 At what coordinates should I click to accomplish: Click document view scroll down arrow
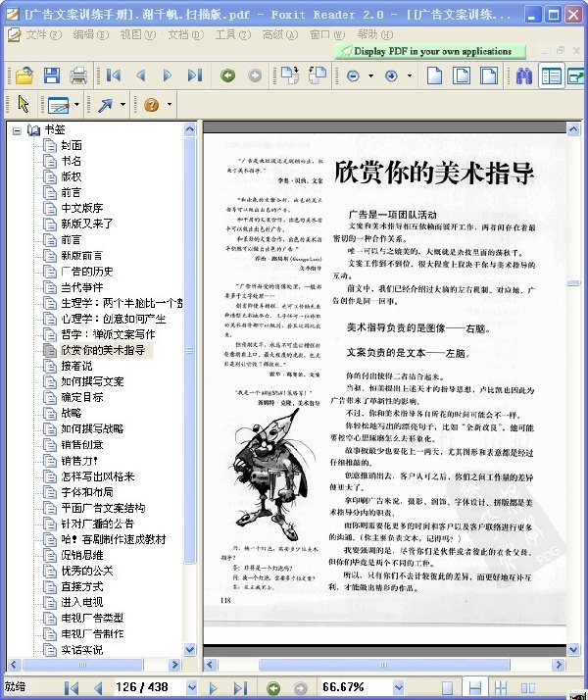(x=573, y=650)
